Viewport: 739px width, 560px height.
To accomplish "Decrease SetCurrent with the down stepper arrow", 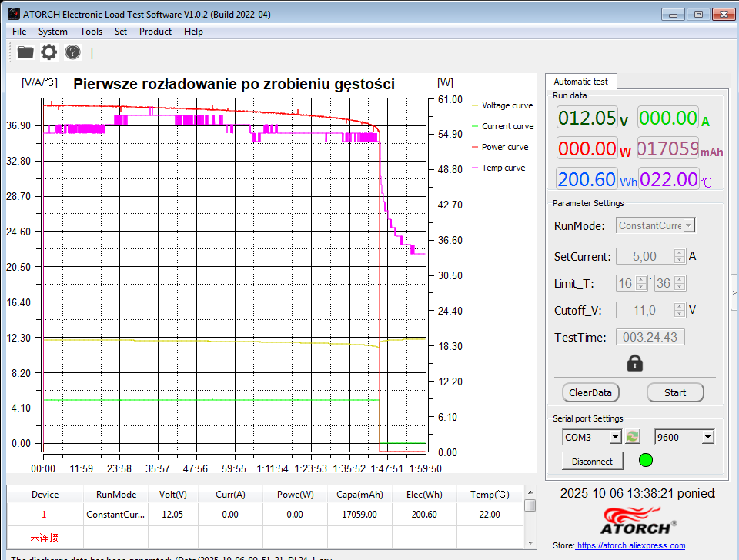I will [679, 259].
